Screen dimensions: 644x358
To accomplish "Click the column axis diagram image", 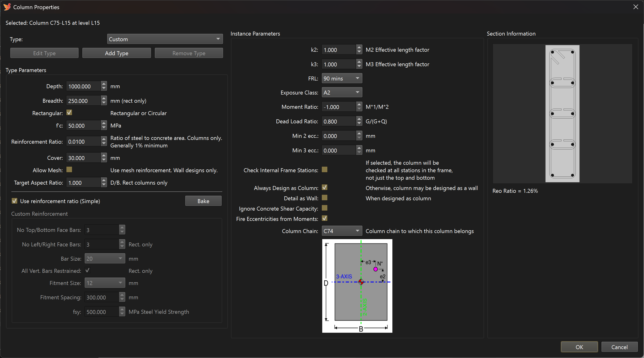I will tap(357, 286).
